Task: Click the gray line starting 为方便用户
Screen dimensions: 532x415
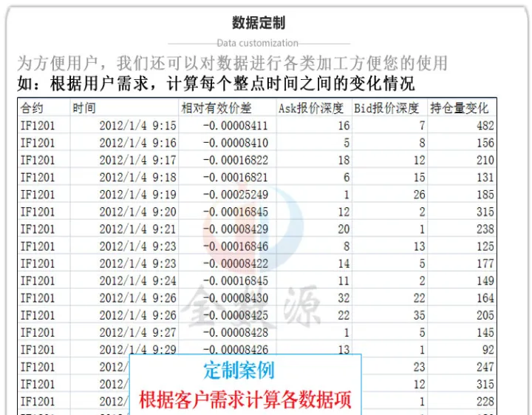Action: [233, 63]
